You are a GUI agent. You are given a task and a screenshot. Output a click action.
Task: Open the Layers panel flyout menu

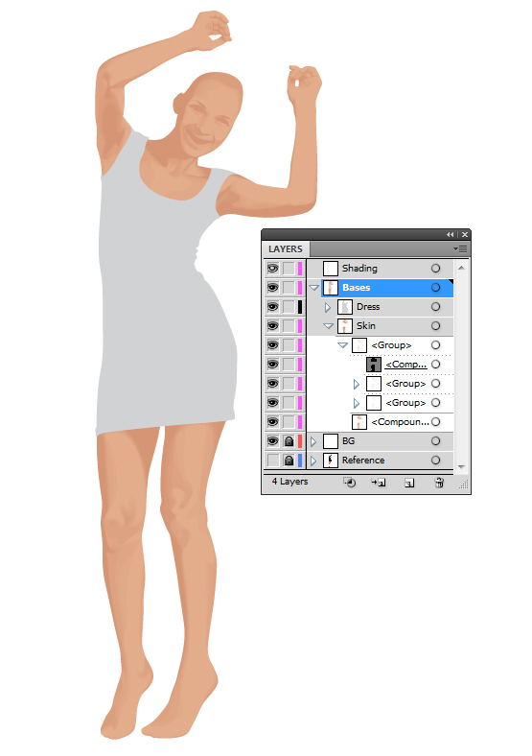pyautogui.click(x=461, y=248)
